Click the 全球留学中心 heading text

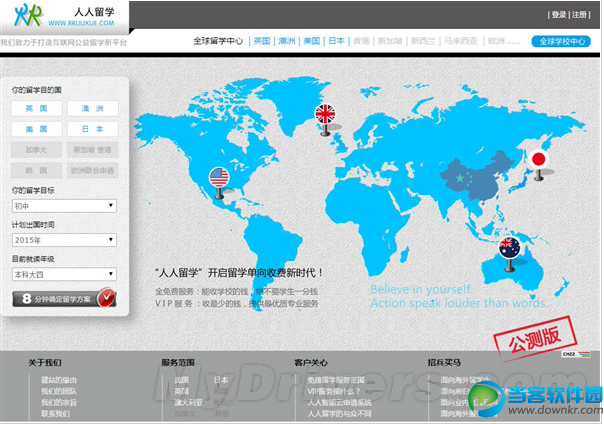218,41
